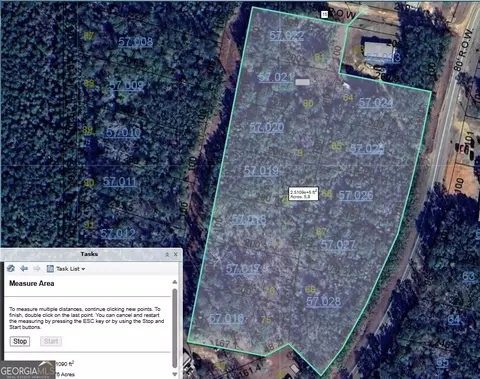The height and width of the screenshot is (379, 480).
Task: Open parcel link 57.009
Action: [x=126, y=85]
